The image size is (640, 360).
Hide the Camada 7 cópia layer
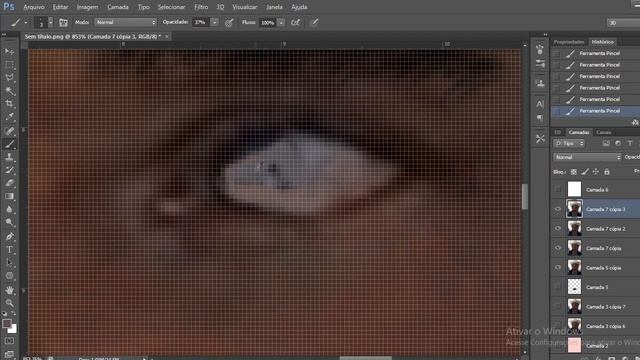(x=558, y=248)
